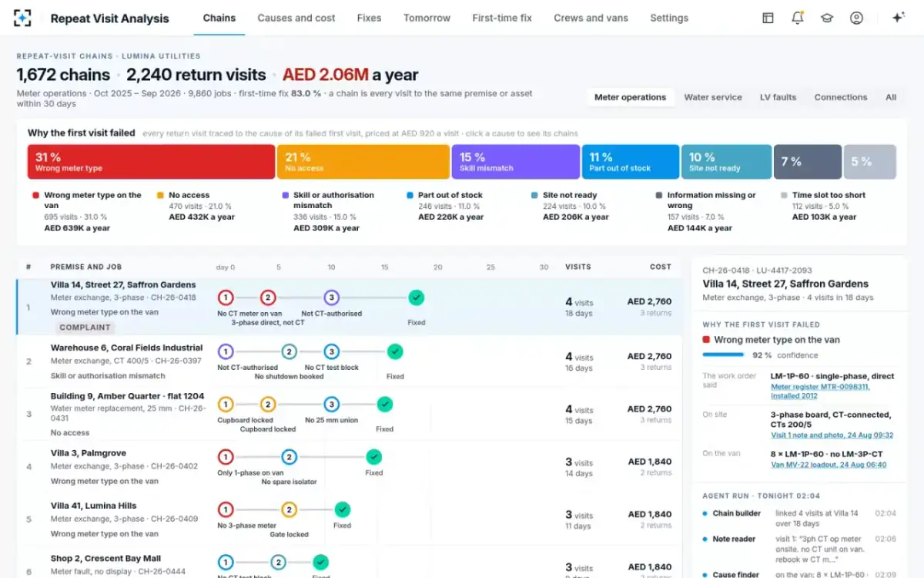Click the Fixed checkmark in Villa 41 chain
Viewport: 924px width, 578px height.
pyautogui.click(x=342, y=509)
